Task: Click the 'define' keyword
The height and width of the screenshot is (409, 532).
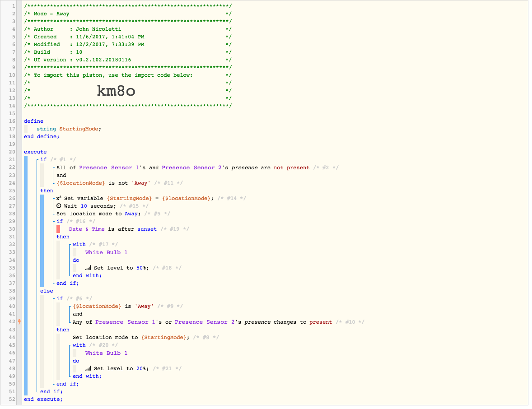Action: coord(33,121)
